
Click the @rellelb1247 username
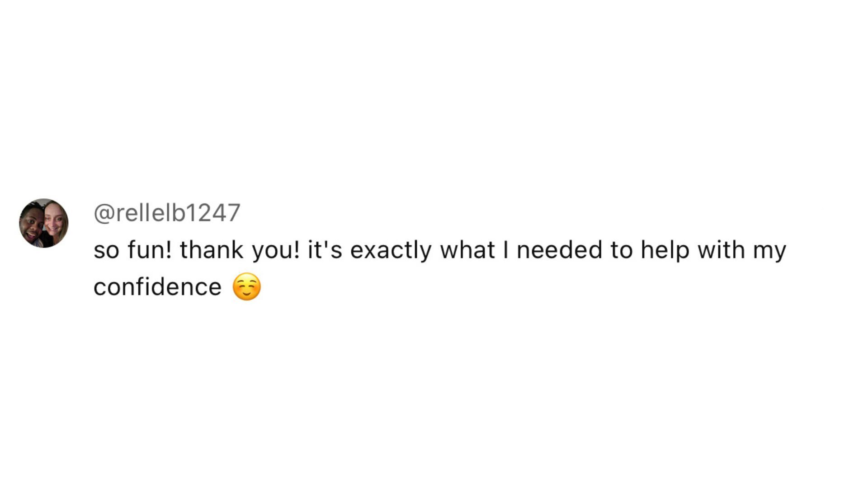point(167,213)
